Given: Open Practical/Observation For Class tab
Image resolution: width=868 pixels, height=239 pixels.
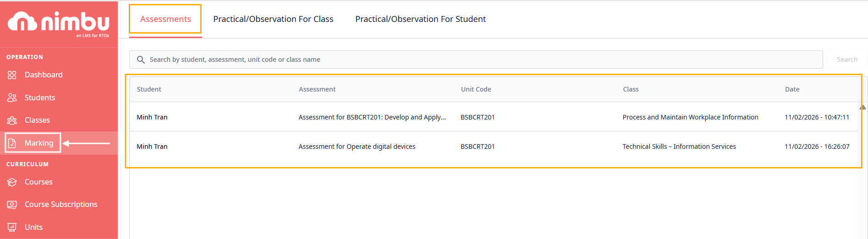Looking at the screenshot, I should pyautogui.click(x=273, y=19).
